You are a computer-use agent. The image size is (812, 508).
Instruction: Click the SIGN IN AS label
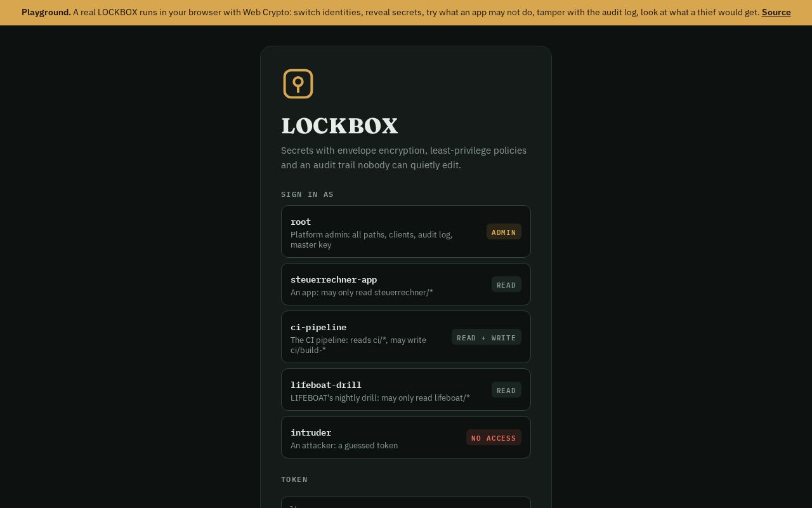pos(307,194)
